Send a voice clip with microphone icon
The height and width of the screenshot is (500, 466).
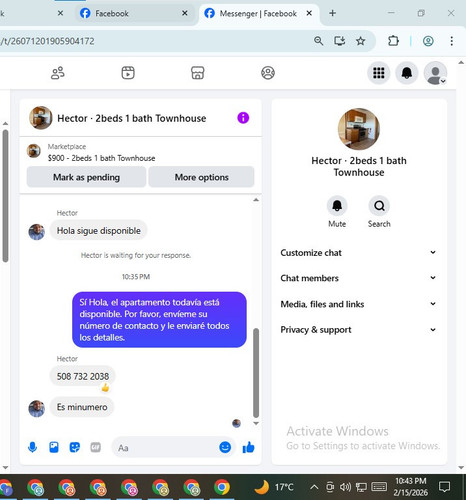tap(32, 447)
